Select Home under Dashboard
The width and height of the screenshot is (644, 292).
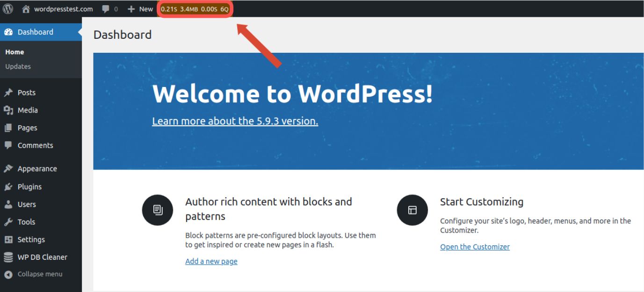pos(14,51)
